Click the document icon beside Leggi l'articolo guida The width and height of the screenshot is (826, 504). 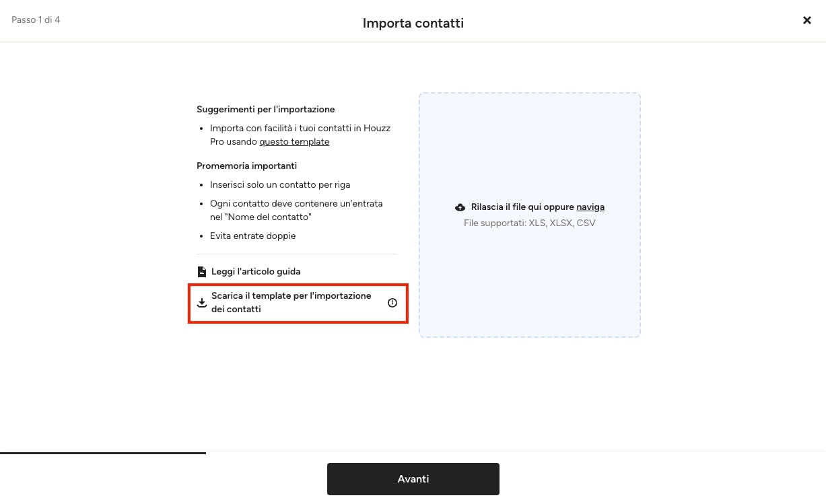point(201,272)
